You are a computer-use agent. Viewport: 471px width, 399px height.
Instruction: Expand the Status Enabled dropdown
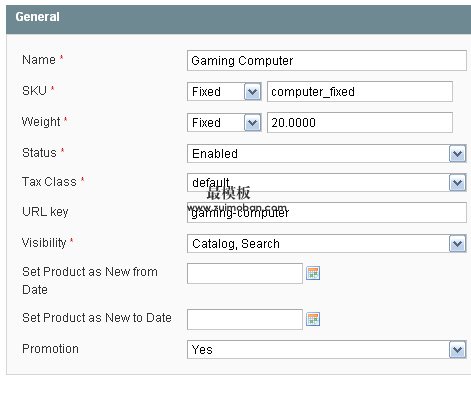tap(327, 154)
